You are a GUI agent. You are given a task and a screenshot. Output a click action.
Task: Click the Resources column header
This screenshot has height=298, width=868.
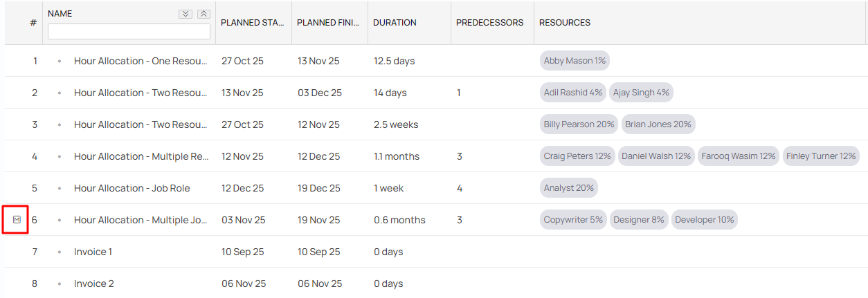tap(565, 23)
